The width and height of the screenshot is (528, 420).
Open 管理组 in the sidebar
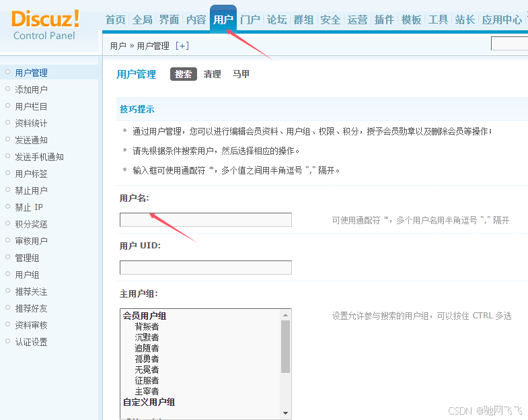tap(28, 258)
